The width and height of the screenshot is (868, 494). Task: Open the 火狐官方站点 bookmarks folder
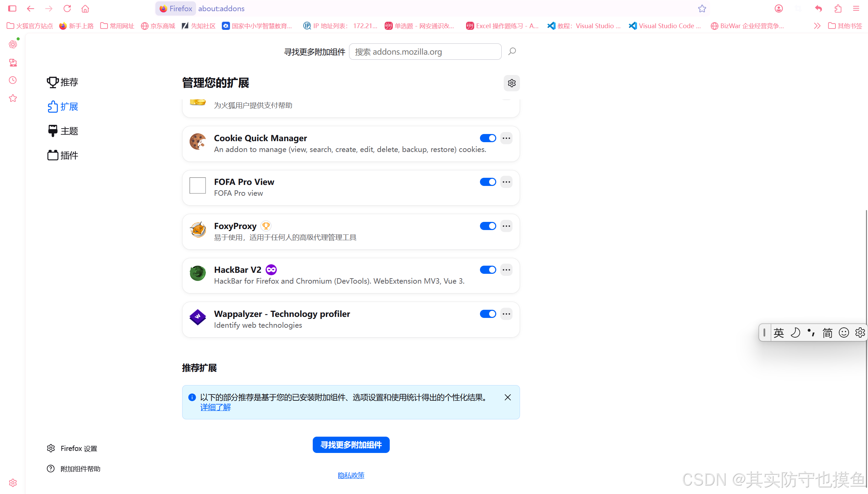(30, 26)
